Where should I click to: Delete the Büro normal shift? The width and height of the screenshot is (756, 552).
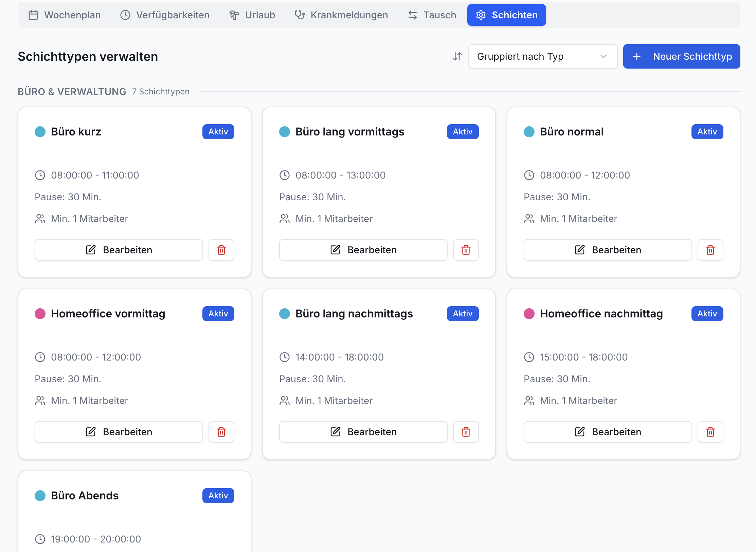(x=710, y=250)
